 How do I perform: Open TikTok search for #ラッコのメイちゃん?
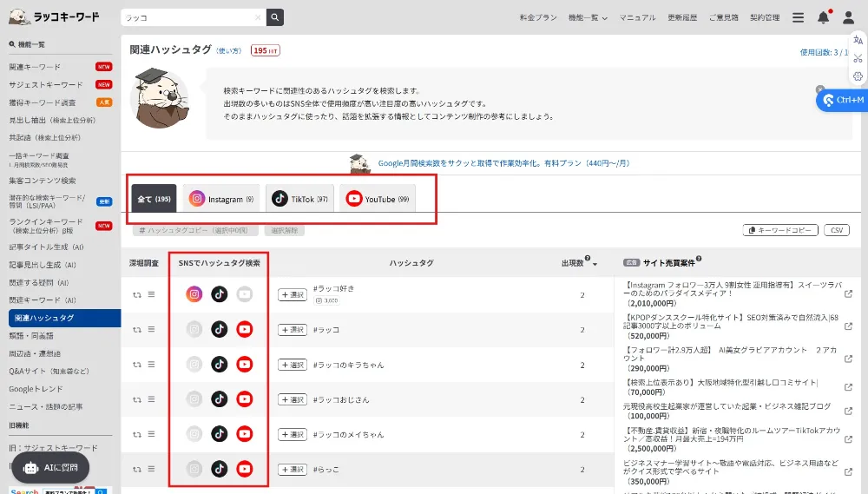click(x=220, y=433)
